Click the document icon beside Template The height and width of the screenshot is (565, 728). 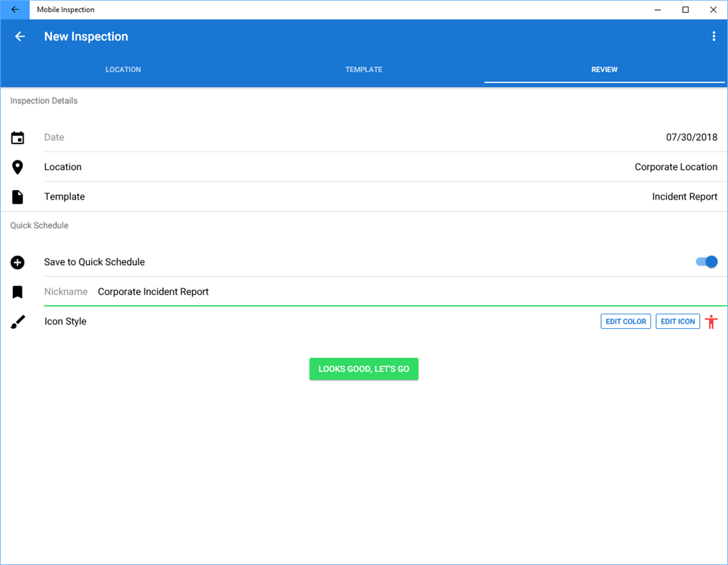click(17, 196)
